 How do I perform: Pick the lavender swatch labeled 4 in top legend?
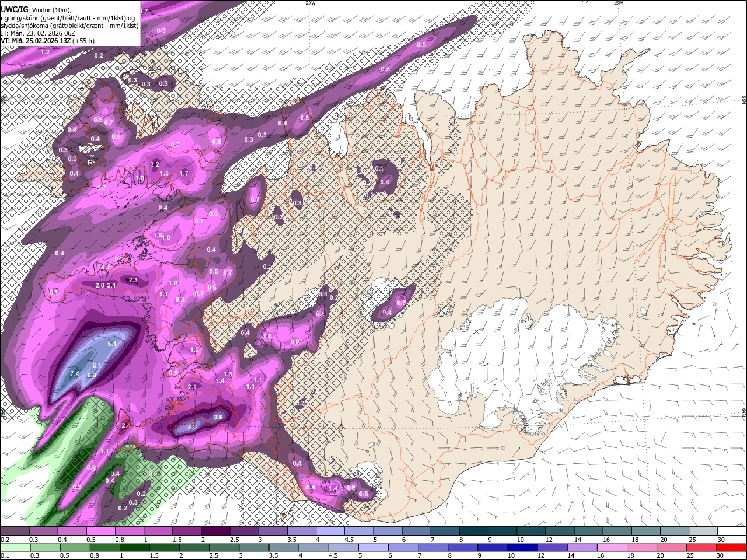(330, 531)
